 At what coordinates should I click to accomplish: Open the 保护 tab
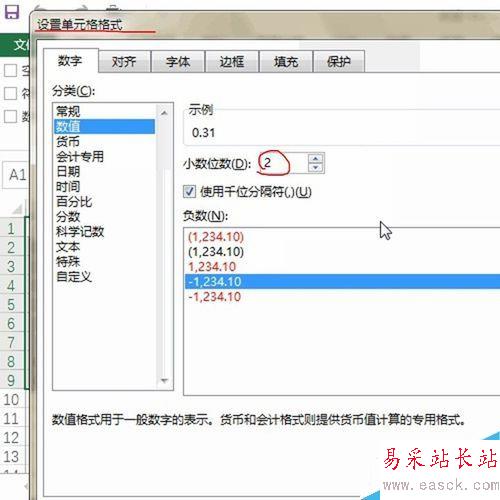tap(339, 62)
